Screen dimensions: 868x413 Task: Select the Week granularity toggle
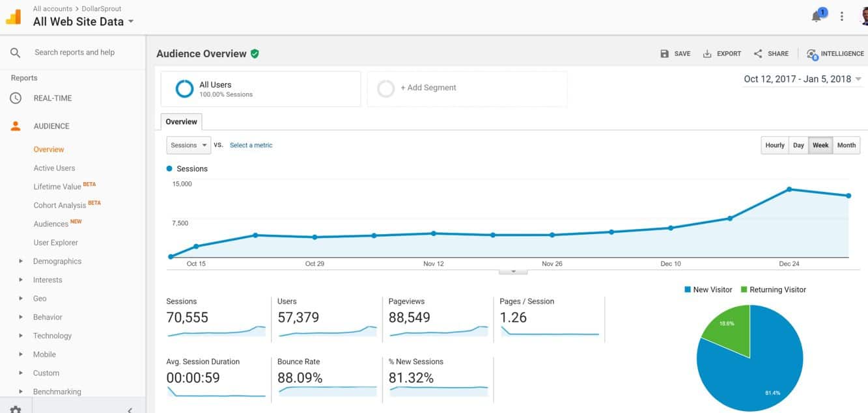tap(820, 145)
